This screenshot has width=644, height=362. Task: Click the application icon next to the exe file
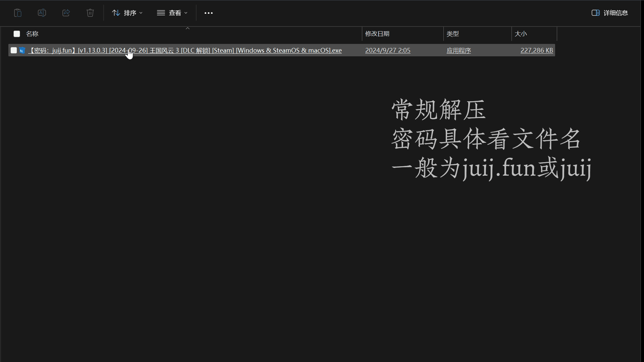(22, 50)
